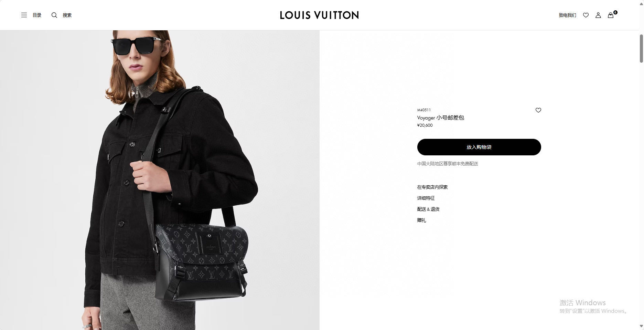This screenshot has width=644, height=330.
Task: Expand 详细特征 details section
Action: point(426,198)
